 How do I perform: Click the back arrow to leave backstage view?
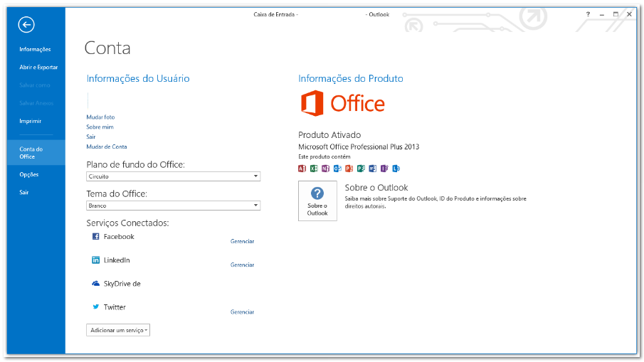point(26,25)
